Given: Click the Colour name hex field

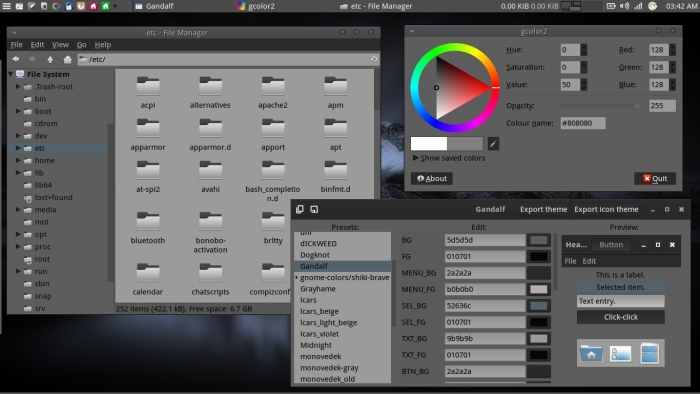Looking at the screenshot, I should pos(583,123).
